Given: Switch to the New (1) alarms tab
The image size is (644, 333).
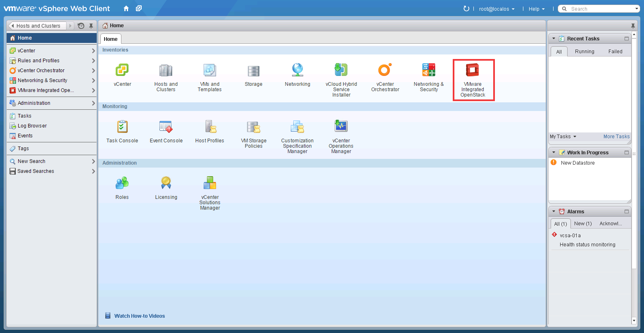Looking at the screenshot, I should pos(583,224).
